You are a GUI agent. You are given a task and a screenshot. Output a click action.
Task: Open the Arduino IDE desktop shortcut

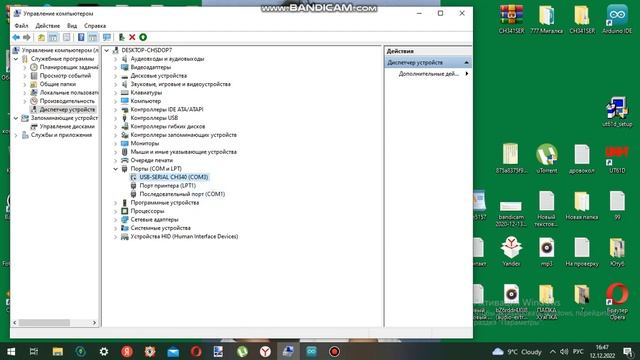[x=617, y=19]
